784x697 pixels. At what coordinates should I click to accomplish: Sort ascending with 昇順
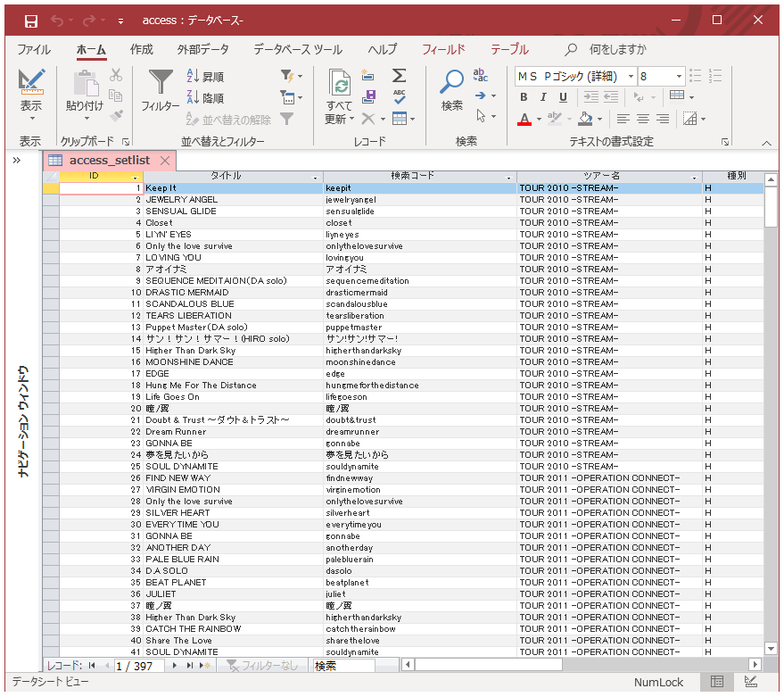(x=205, y=76)
